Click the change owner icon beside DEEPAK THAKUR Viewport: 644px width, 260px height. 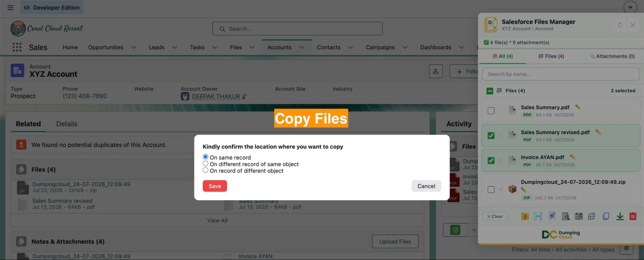click(x=244, y=96)
